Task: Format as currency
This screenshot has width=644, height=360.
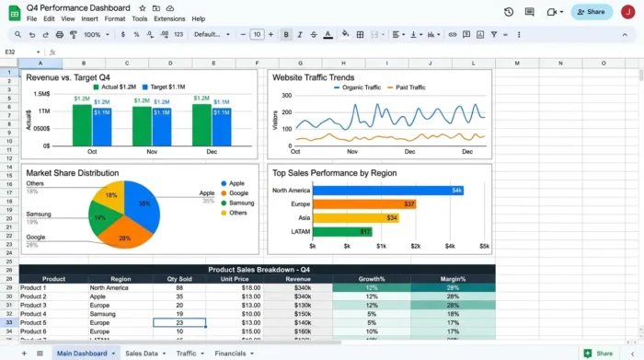Action: pos(122,34)
